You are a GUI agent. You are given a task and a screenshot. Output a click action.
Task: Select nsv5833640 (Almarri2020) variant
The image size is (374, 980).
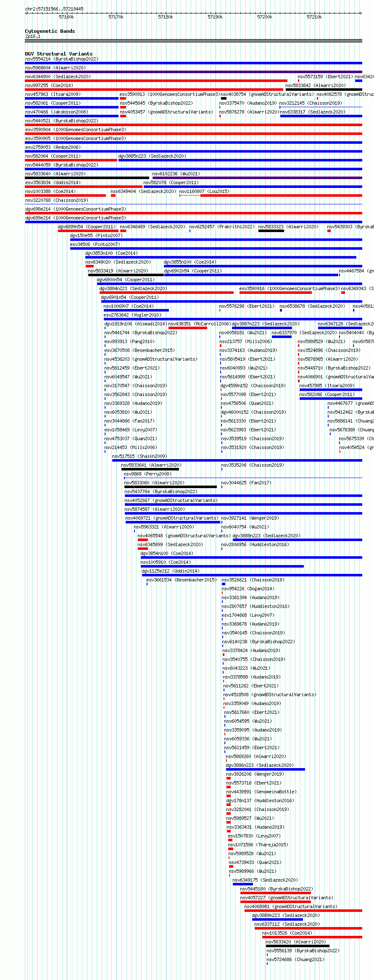coord(55,174)
